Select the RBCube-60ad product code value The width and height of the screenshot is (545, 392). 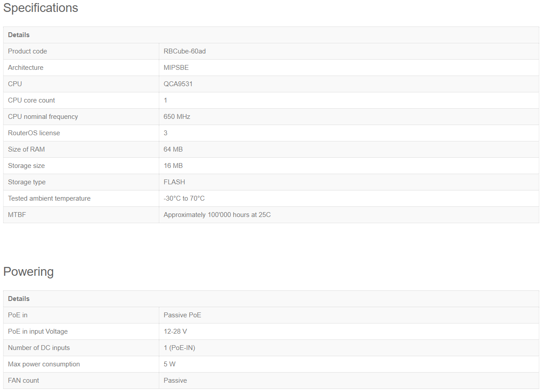point(184,51)
